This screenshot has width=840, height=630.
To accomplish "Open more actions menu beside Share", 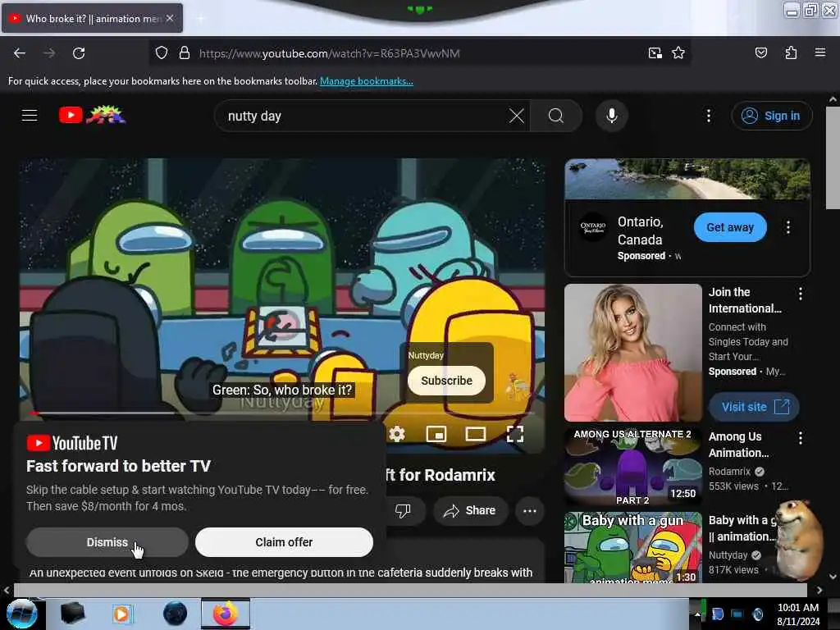I will click(x=529, y=510).
